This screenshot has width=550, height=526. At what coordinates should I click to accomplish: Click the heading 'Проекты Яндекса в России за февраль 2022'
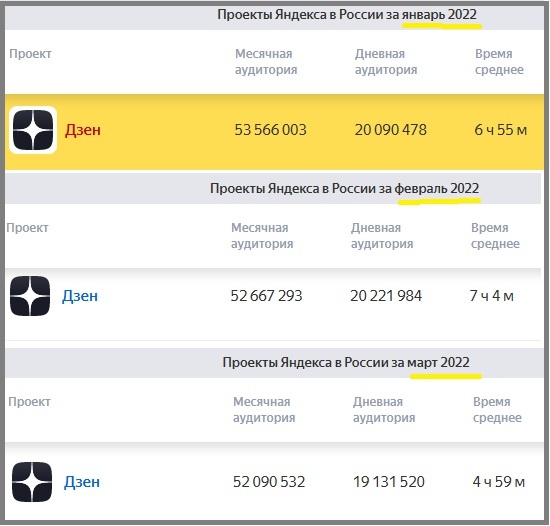tap(344, 189)
